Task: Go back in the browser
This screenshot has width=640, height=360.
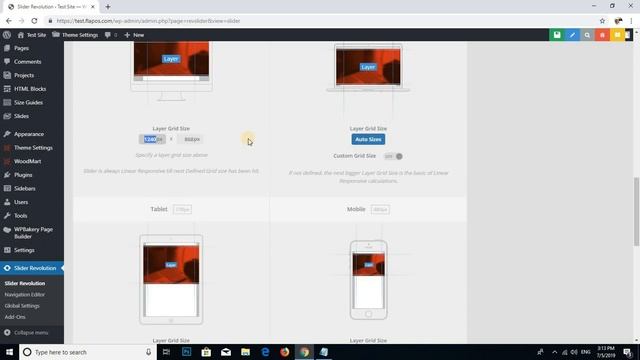Action: pos(9,21)
